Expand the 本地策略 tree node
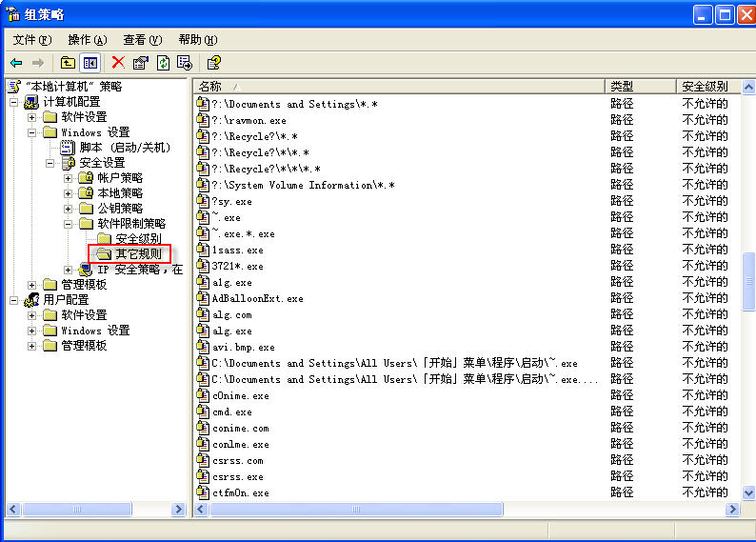Viewport: 756px width, 542px height. click(x=68, y=194)
